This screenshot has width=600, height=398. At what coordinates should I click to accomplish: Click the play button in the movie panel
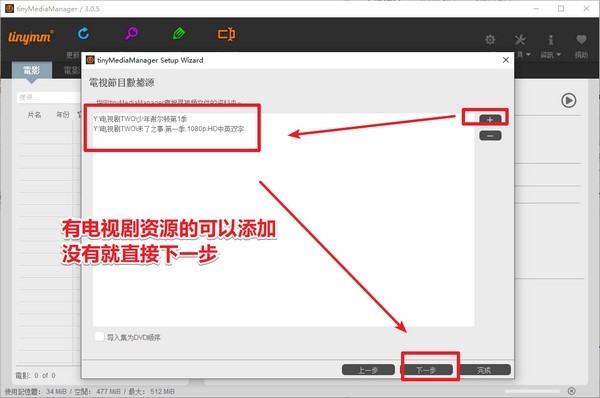coord(569,100)
